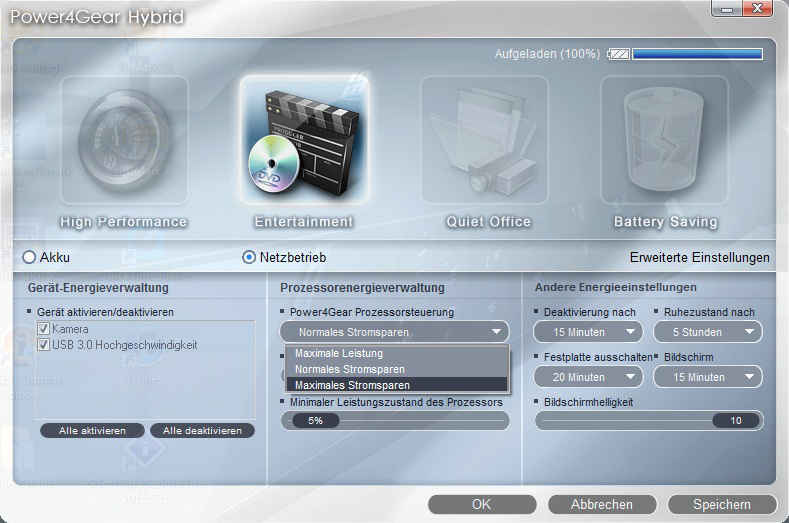Click the Gerät aktivieren/deaktivieren label
The width and height of the screenshot is (789, 523).
[x=105, y=312]
